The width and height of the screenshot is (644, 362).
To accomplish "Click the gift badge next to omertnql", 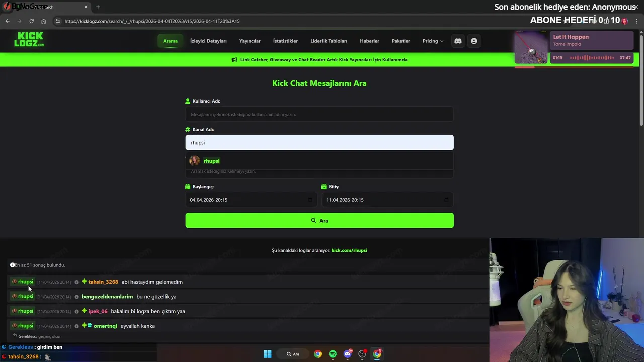I will click(x=90, y=326).
